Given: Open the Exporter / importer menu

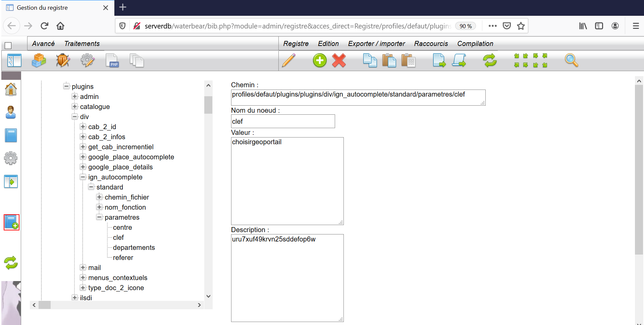Looking at the screenshot, I should (x=376, y=44).
